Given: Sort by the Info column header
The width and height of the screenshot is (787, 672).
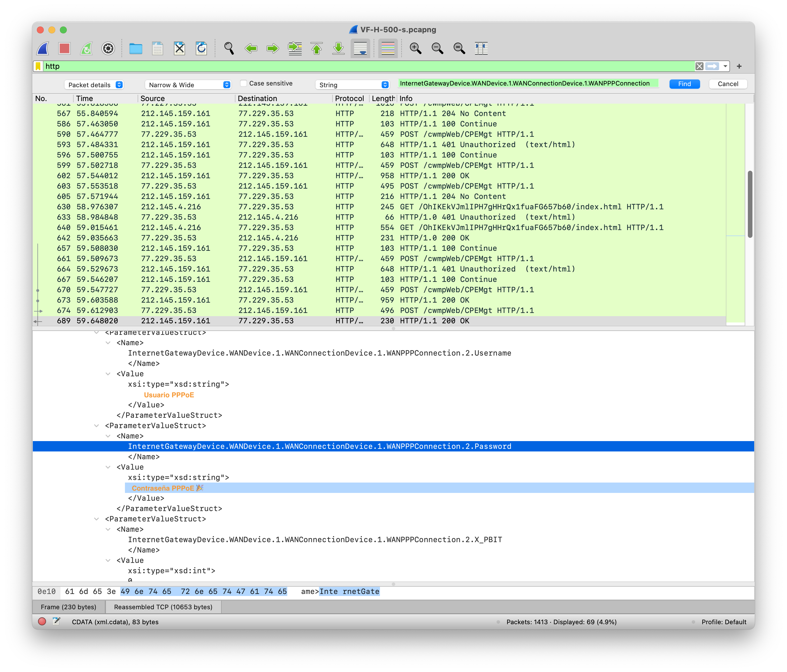Looking at the screenshot, I should pos(575,98).
